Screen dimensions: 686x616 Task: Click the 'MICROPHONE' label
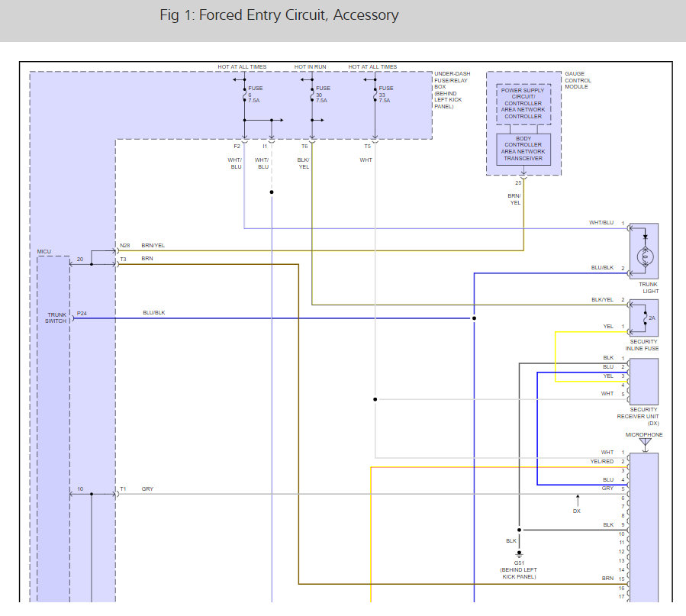tap(644, 435)
